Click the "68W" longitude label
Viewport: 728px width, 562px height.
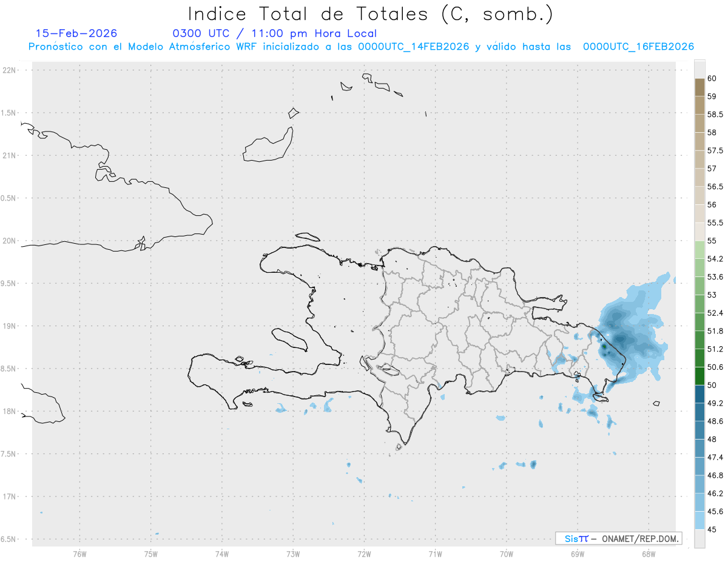(x=648, y=554)
